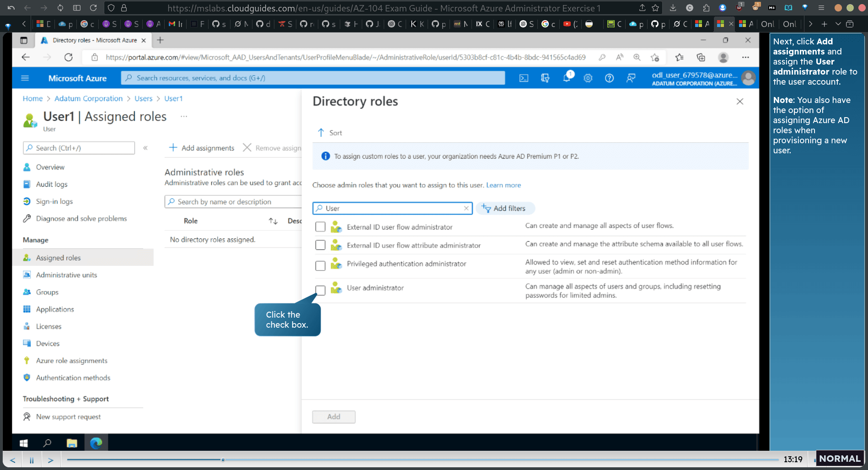This screenshot has width=868, height=470.
Task: Pause the guide playback
Action: pyautogui.click(x=32, y=460)
